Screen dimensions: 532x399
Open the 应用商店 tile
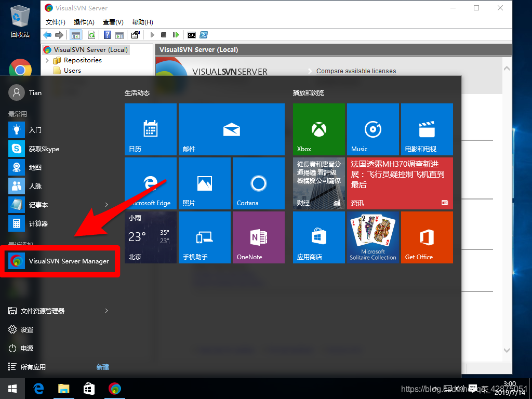tap(319, 237)
